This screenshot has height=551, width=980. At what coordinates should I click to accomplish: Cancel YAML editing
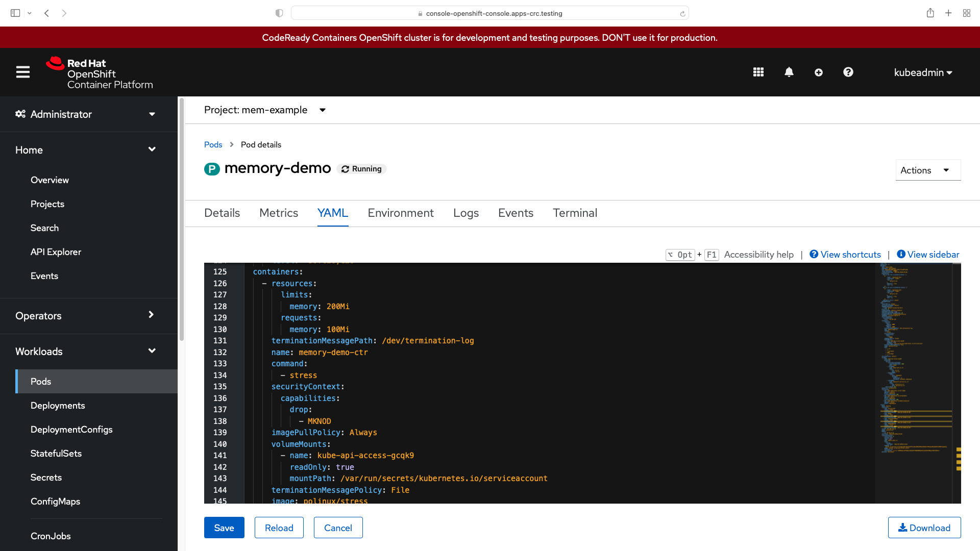click(338, 528)
